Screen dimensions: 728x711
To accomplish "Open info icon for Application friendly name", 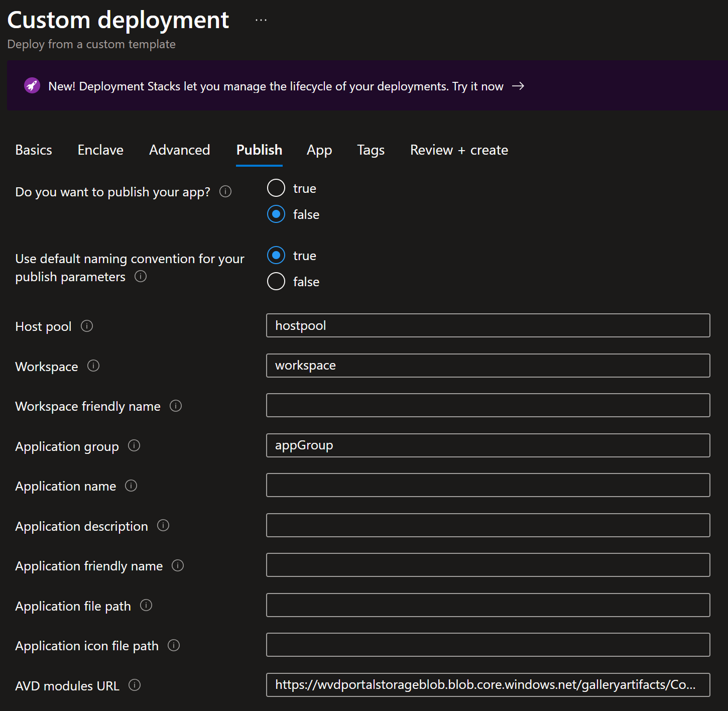I will [178, 565].
